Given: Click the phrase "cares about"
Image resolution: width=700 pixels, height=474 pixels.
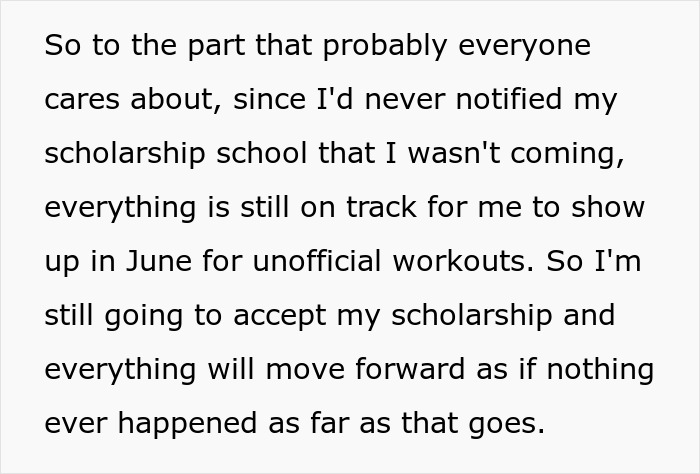Looking at the screenshot, I should pyautogui.click(x=120, y=100).
